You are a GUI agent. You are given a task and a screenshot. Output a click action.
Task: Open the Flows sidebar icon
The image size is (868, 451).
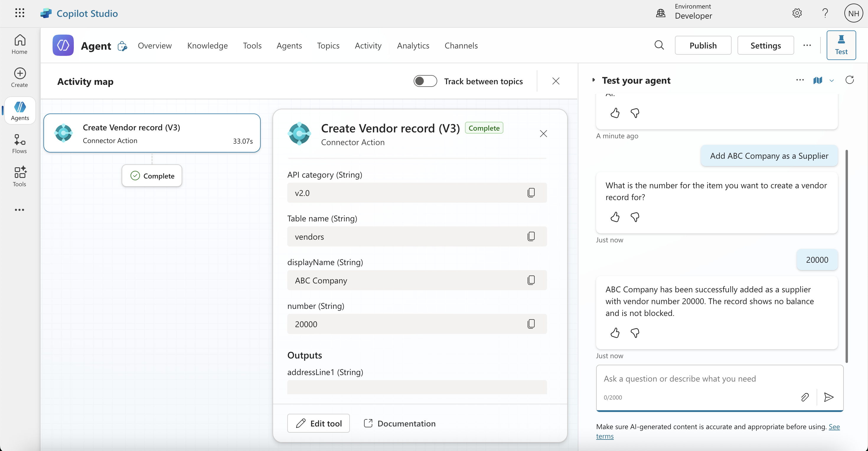[19, 144]
